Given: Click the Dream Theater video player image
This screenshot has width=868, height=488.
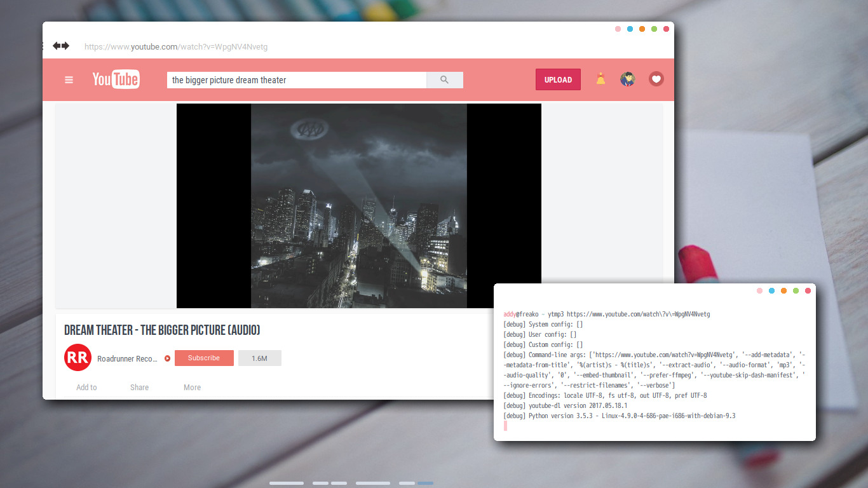Looking at the screenshot, I should point(359,206).
